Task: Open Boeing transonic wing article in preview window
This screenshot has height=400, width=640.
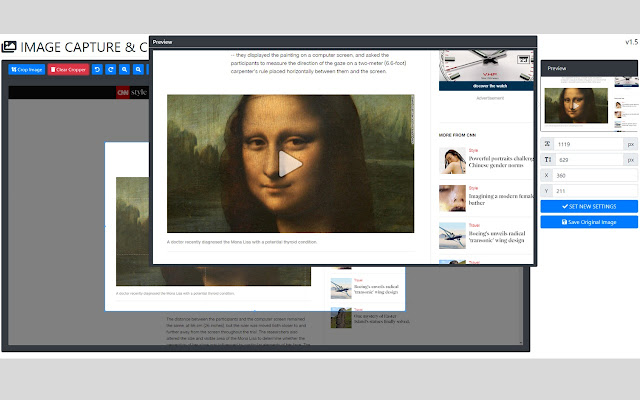Action: click(x=497, y=237)
